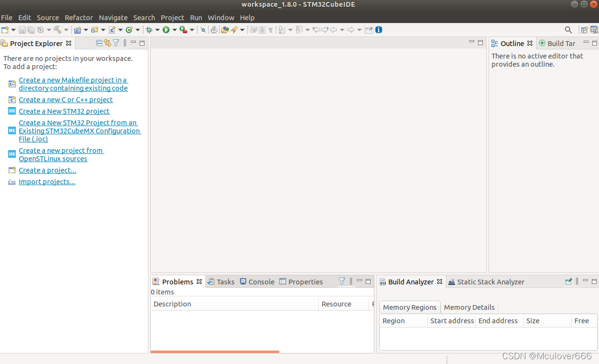Click the Import projects... link
Viewport: 599px width, 364px height.
(x=47, y=182)
